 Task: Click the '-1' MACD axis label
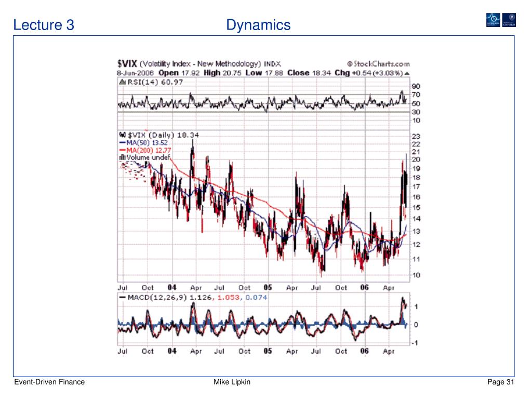point(415,343)
